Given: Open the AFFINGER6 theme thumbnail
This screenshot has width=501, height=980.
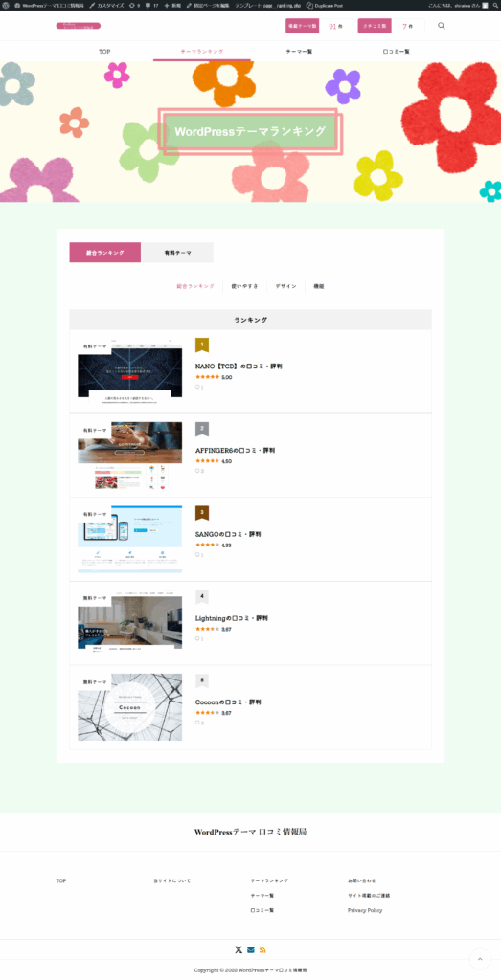Looking at the screenshot, I should click(x=130, y=455).
